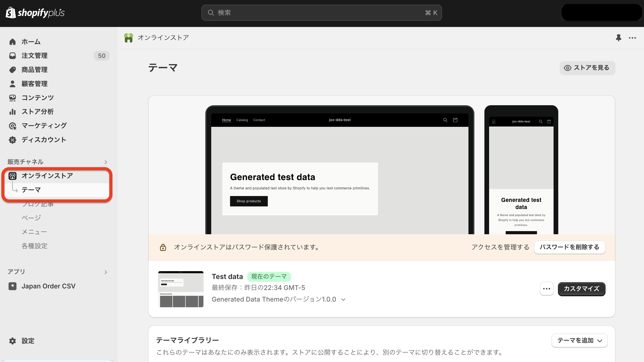644x362 pixels.
Task: Click Shop products button in desktop preview
Action: point(249,201)
